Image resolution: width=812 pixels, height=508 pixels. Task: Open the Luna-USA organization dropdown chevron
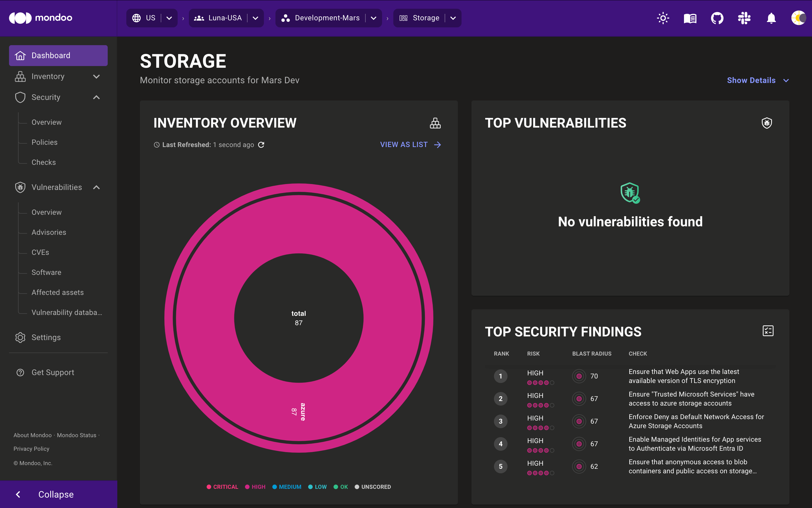click(x=255, y=18)
